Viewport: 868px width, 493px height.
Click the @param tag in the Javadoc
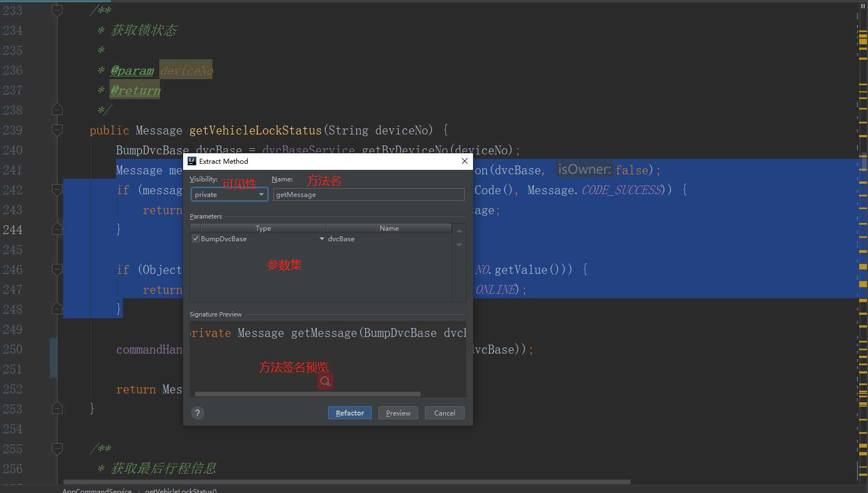tap(132, 70)
